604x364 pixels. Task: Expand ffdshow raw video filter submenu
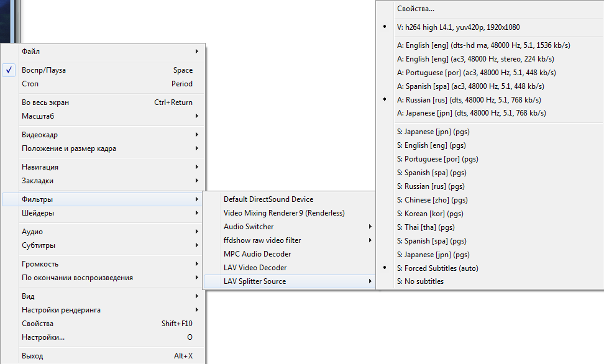(x=262, y=240)
